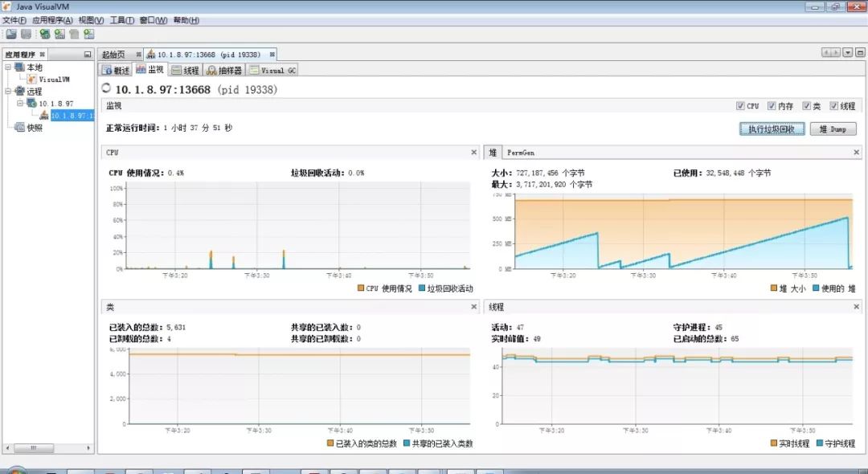Screen dimensions: 868x474
Task: Click sidebar horizontal scrollbar right arrow
Action: [88, 448]
